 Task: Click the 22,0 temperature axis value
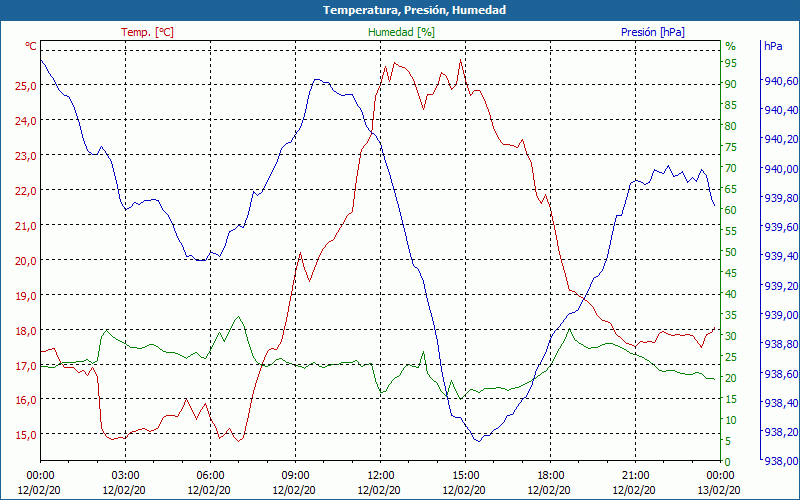tap(26, 191)
